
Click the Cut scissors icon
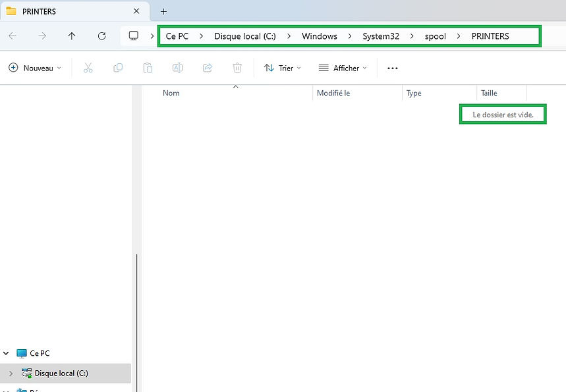point(88,68)
